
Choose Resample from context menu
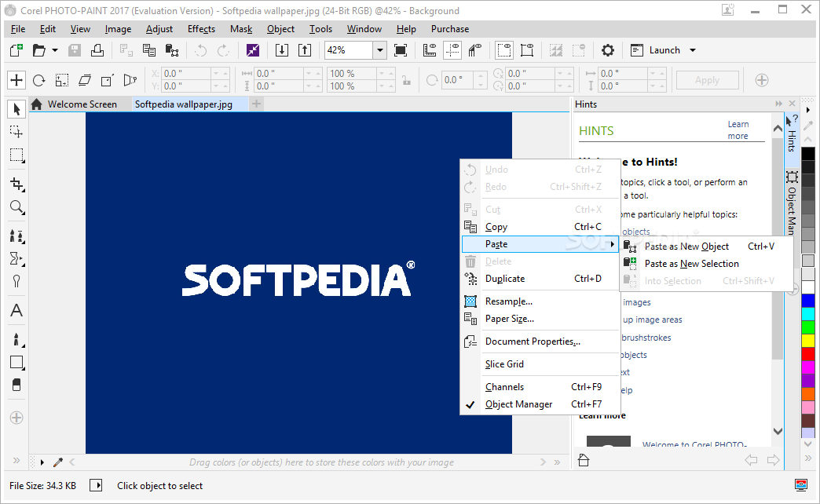540,301
